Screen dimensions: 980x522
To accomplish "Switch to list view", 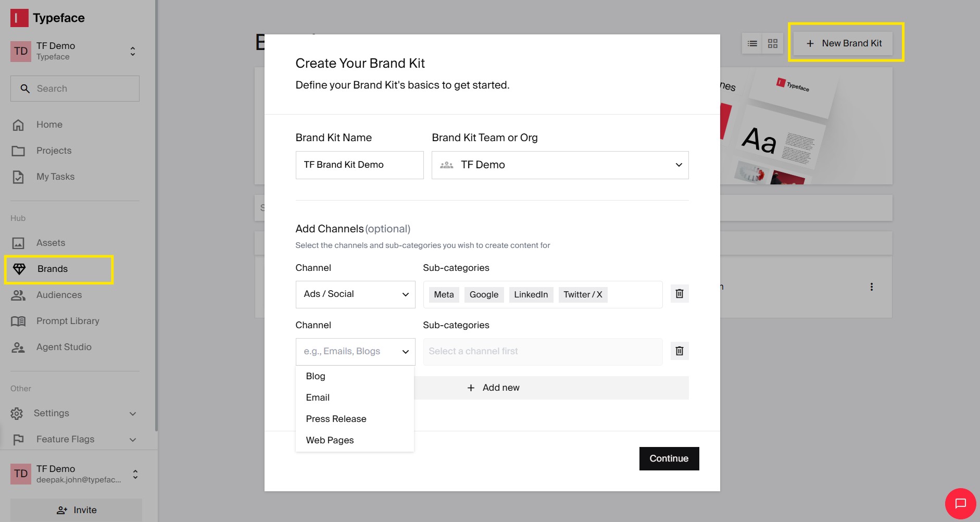I will point(752,43).
